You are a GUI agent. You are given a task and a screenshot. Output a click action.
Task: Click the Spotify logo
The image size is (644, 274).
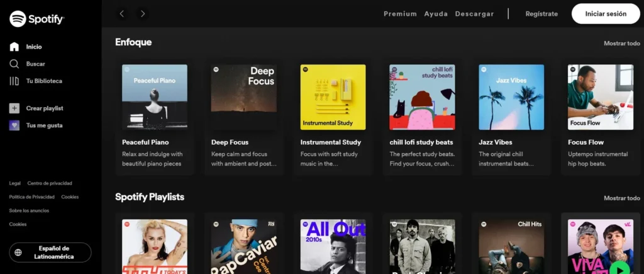click(x=37, y=19)
